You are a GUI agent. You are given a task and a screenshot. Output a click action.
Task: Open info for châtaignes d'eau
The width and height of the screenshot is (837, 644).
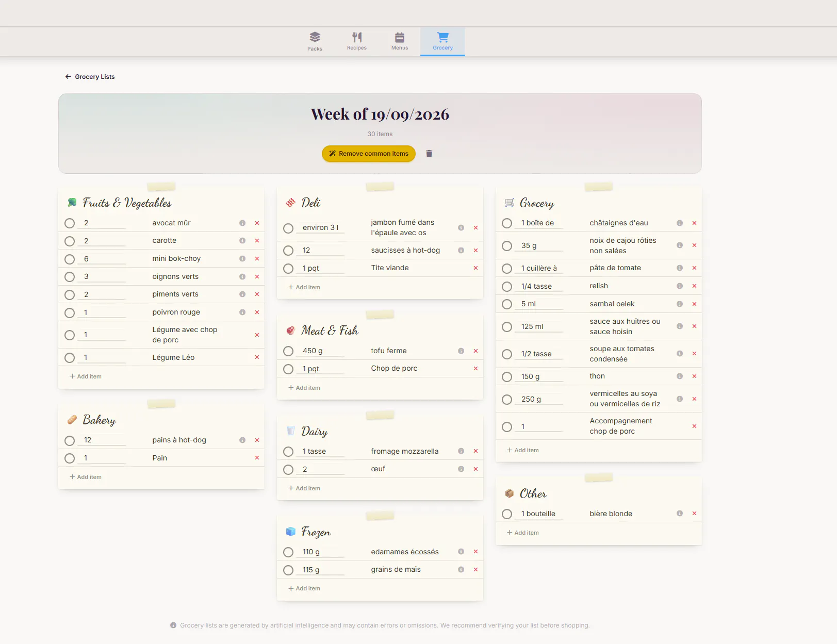click(x=680, y=223)
